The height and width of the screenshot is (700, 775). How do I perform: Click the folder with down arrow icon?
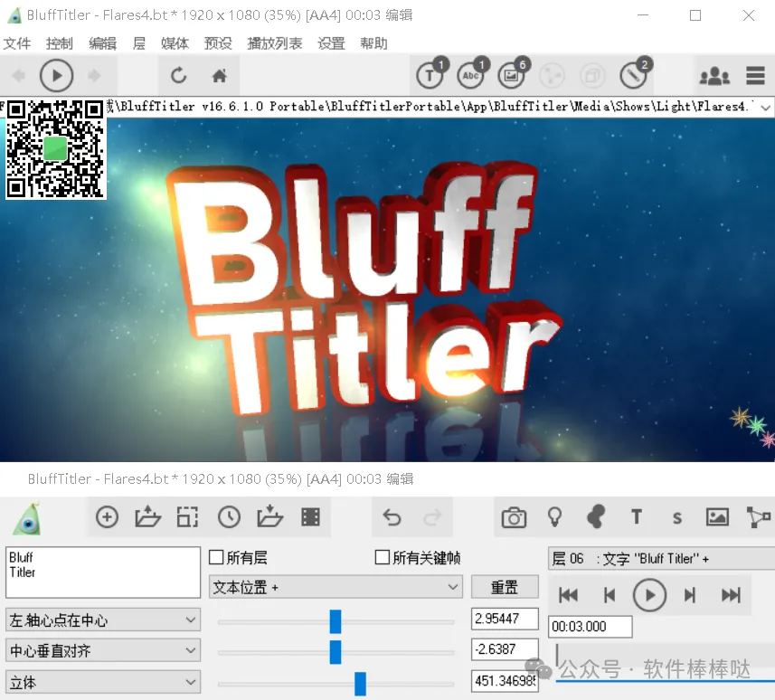point(269,516)
